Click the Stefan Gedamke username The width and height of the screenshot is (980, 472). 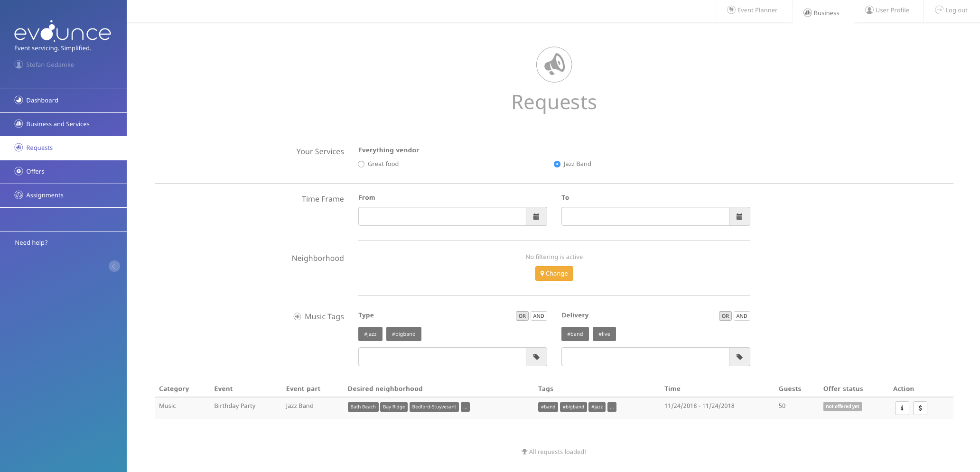[50, 65]
